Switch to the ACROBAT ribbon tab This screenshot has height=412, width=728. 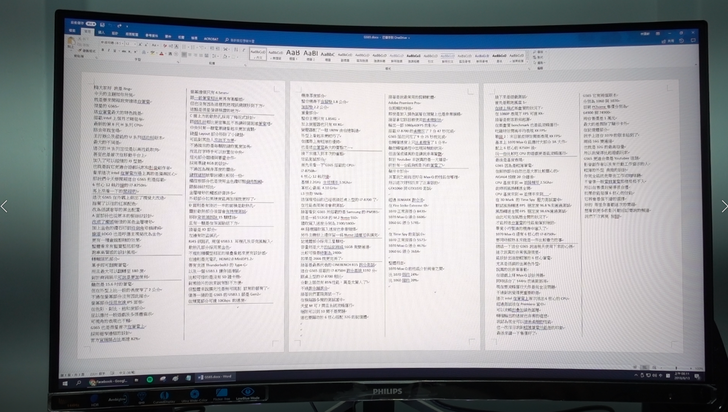click(x=211, y=39)
